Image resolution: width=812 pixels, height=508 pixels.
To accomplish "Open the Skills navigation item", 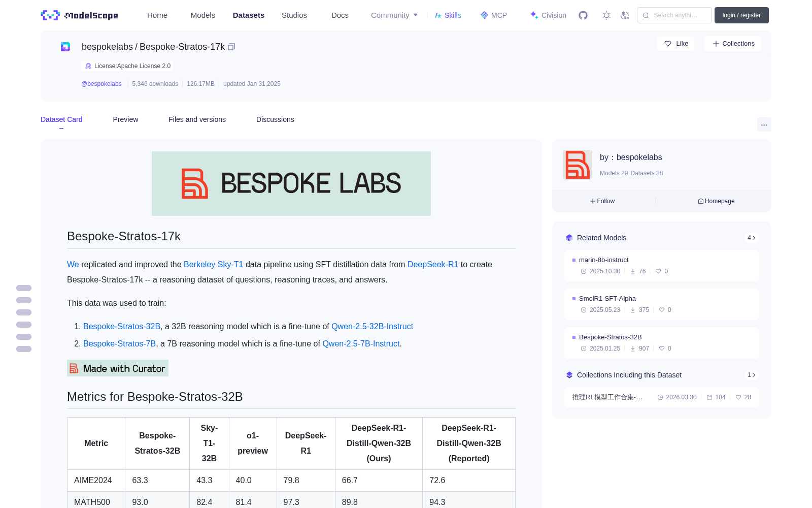I will pos(448,15).
